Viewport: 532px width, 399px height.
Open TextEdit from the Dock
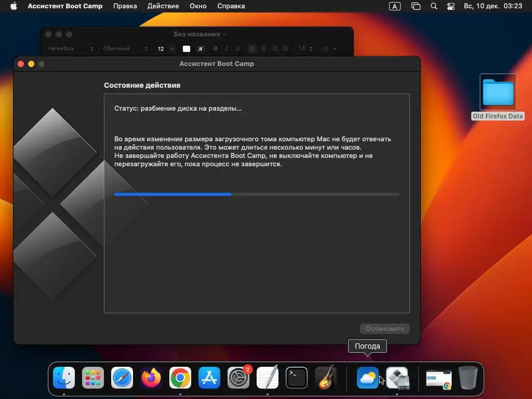(268, 378)
